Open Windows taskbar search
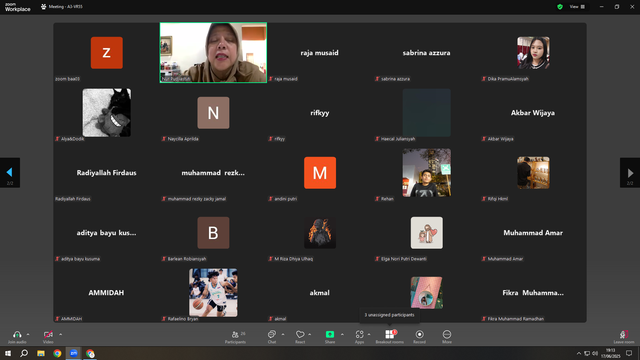Screen dimensions: 640x360 (x=24, y=353)
